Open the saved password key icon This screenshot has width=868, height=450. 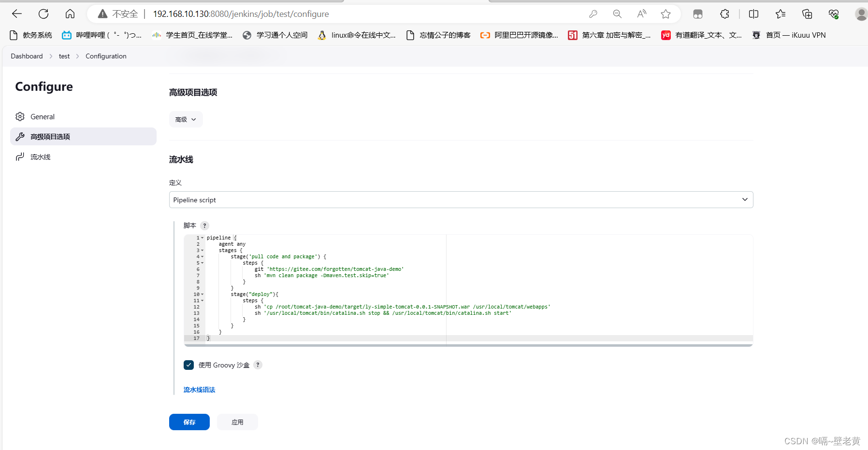(593, 14)
